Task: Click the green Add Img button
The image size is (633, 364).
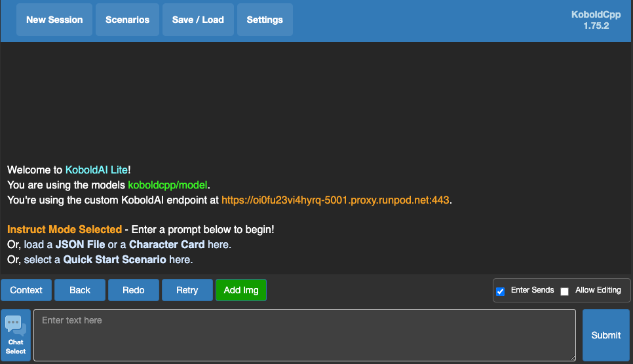Action: (241, 290)
